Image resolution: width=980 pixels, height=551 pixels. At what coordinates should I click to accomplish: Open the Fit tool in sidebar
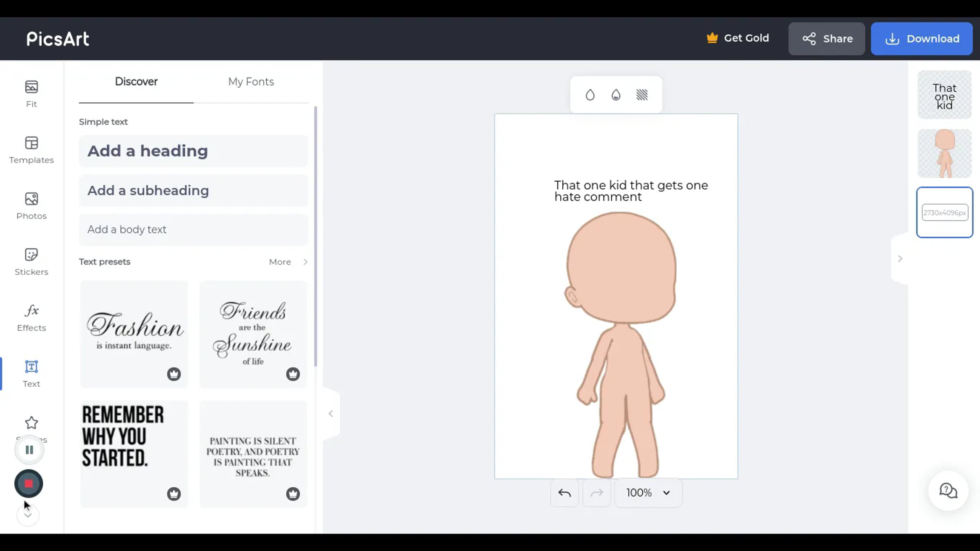[x=31, y=94]
